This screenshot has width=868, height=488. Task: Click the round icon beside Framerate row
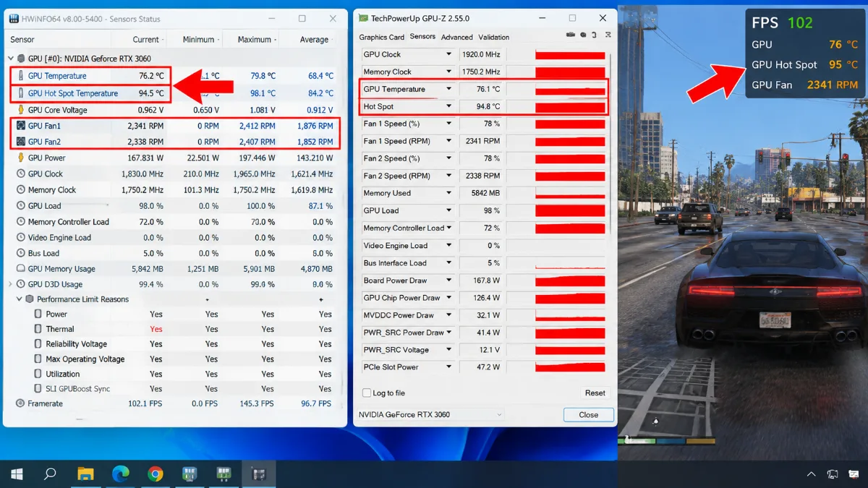[x=20, y=403]
